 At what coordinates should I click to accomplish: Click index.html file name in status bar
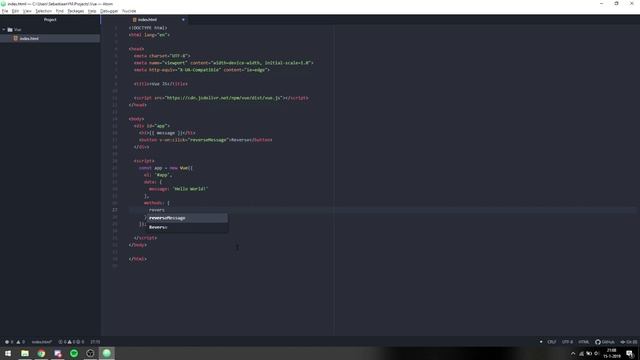[42, 342]
